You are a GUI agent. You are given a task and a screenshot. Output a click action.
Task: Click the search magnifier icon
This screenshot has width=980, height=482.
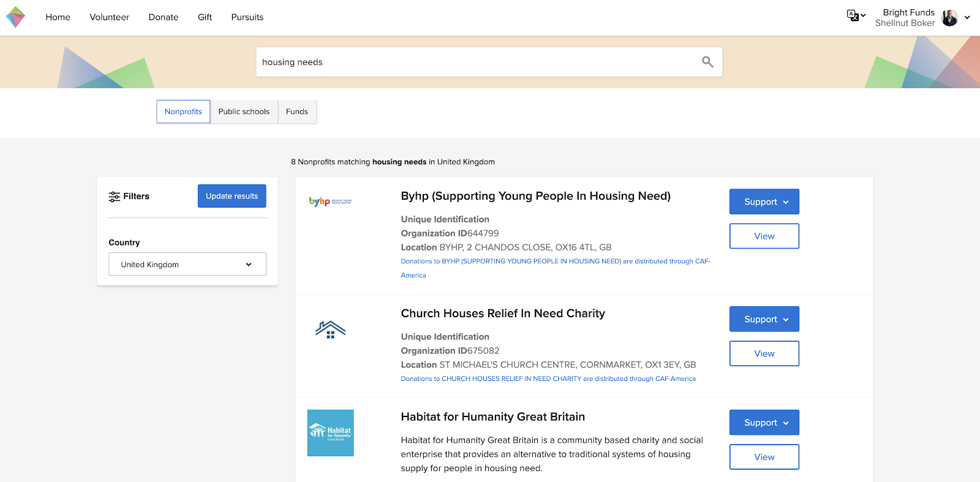707,62
